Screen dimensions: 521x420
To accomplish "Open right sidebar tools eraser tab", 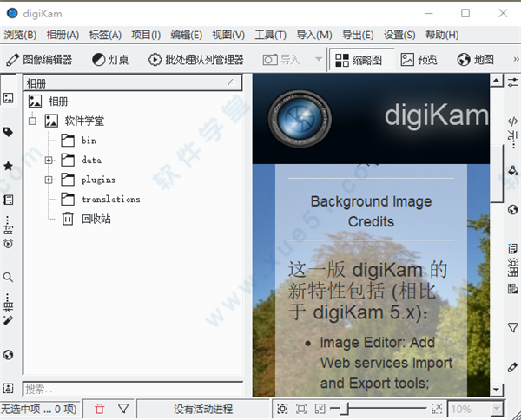I will pyautogui.click(x=512, y=367).
